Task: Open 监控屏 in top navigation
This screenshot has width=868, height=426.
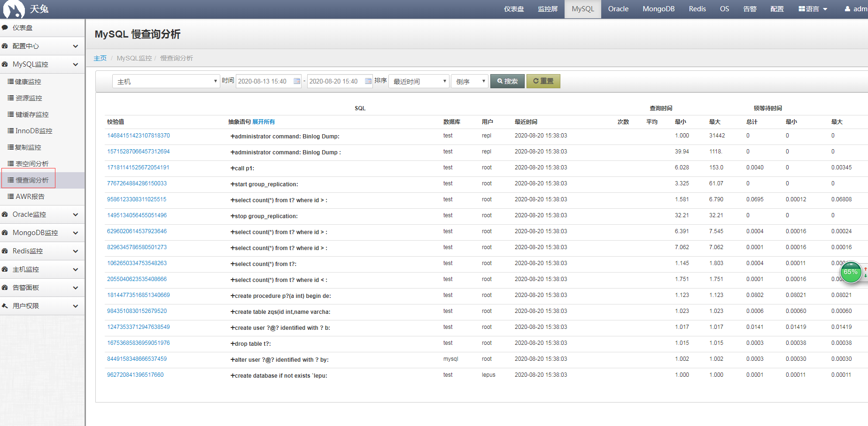Action: click(x=548, y=9)
